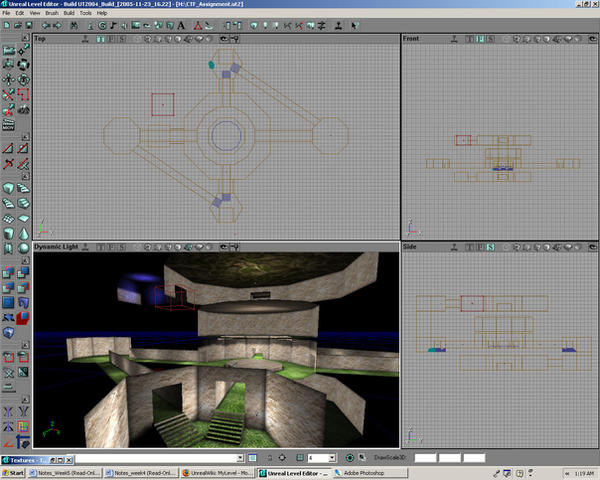Viewport: 600px width, 480px height.
Task: Click the Cone brush builder
Action: tap(23, 233)
